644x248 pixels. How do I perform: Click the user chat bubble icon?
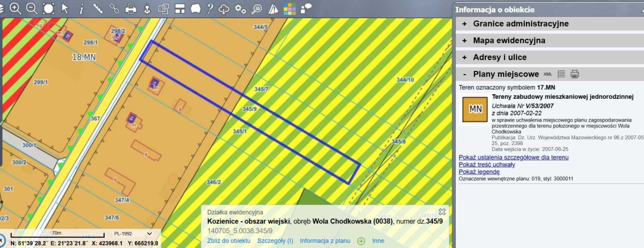coord(305,8)
